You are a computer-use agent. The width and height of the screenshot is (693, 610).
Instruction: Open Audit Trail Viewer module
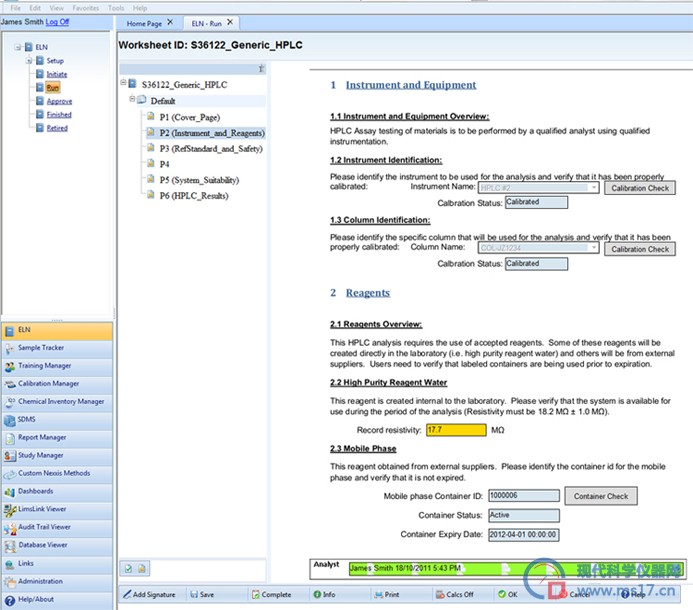click(57, 528)
